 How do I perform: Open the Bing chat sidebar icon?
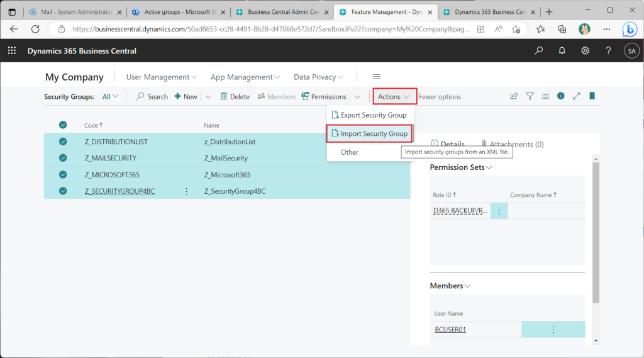(x=630, y=29)
